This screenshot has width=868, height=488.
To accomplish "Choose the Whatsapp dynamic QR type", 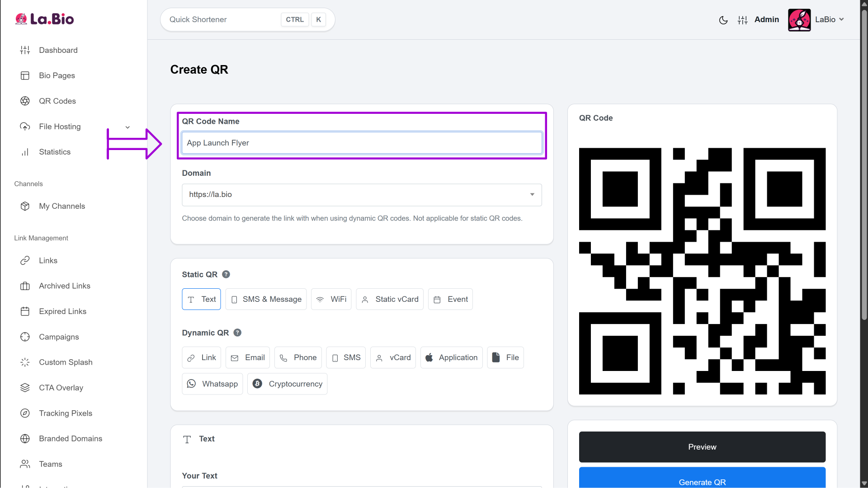I will 212,384.
